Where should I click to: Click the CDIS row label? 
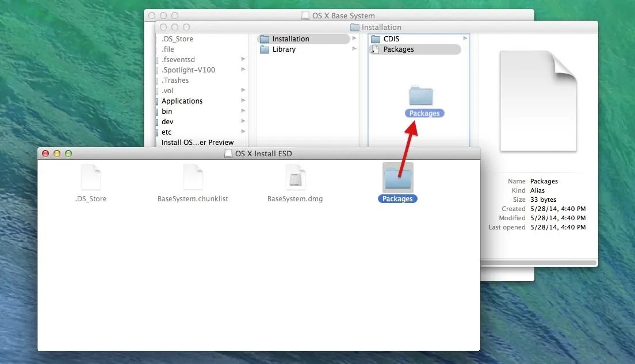(391, 39)
